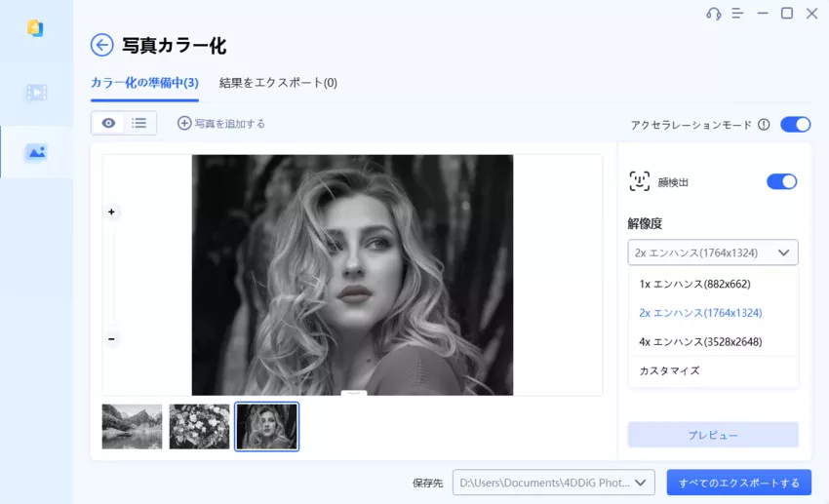Screen dimensions: 829x504
Task: Click the main black-and-white portrait preview
Action: click(x=352, y=275)
